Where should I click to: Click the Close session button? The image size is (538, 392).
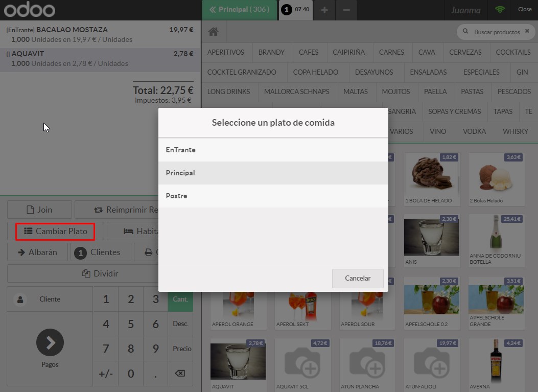[525, 10]
